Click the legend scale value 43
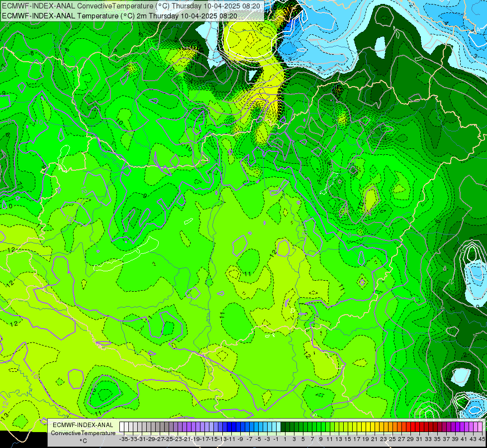This screenshot has width=487, height=448. click(x=473, y=439)
